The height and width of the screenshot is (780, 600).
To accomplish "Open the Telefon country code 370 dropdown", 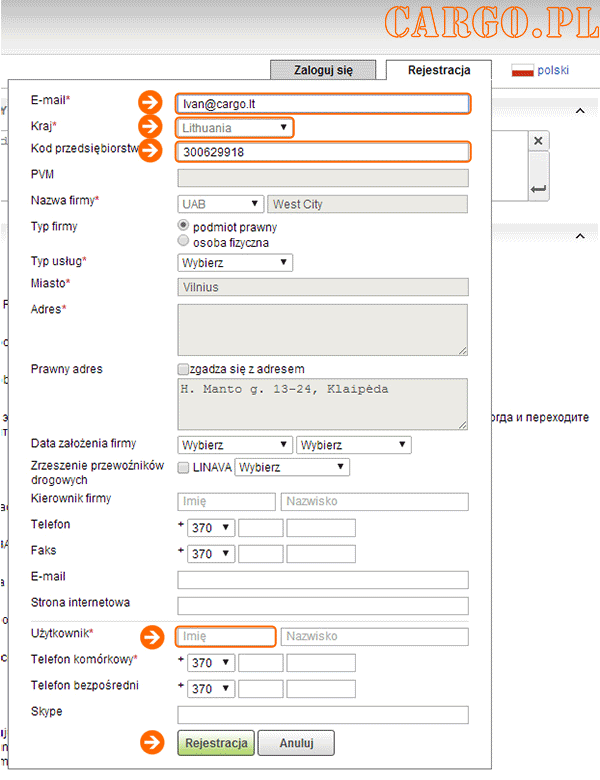I will coord(211,527).
